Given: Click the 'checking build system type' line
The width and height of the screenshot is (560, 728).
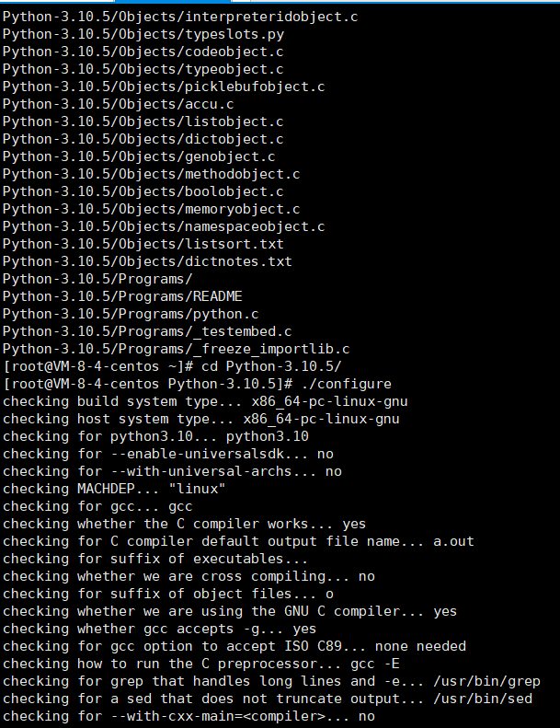Looking at the screenshot, I should pos(205,401).
